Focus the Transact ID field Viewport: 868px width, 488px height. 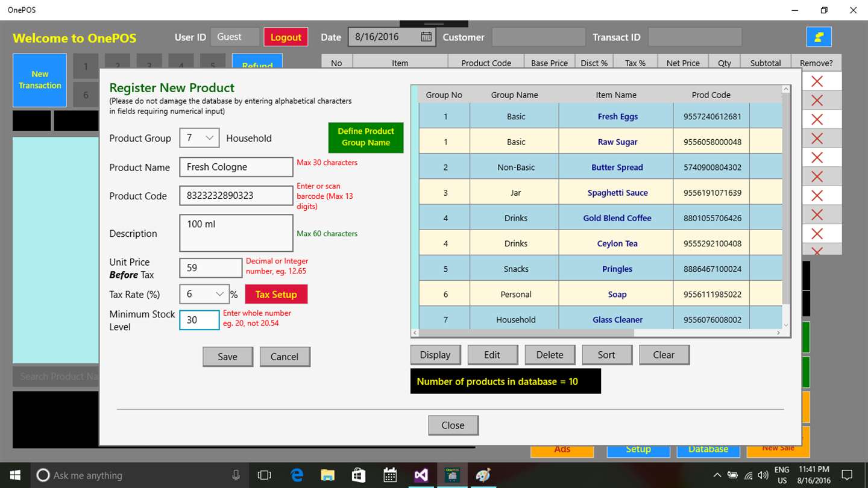pyautogui.click(x=695, y=37)
